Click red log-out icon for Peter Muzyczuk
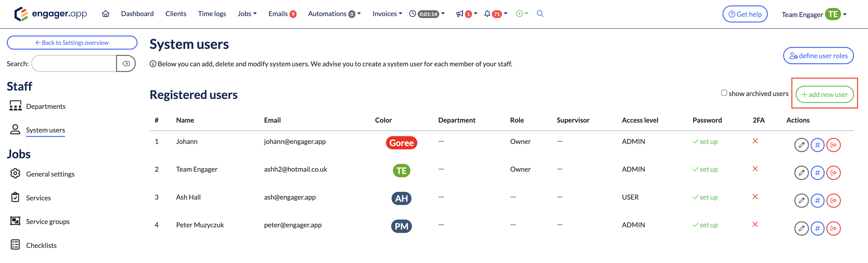The height and width of the screenshot is (263, 868). point(833,228)
